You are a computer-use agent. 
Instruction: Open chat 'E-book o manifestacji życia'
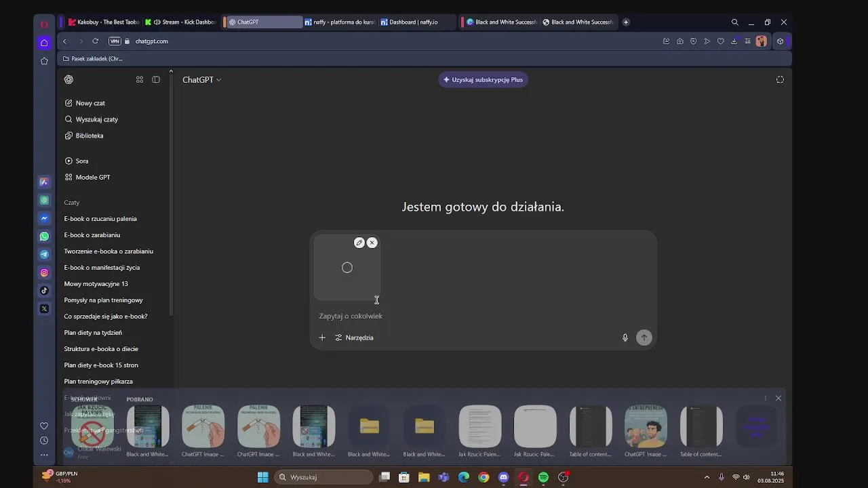point(102,268)
